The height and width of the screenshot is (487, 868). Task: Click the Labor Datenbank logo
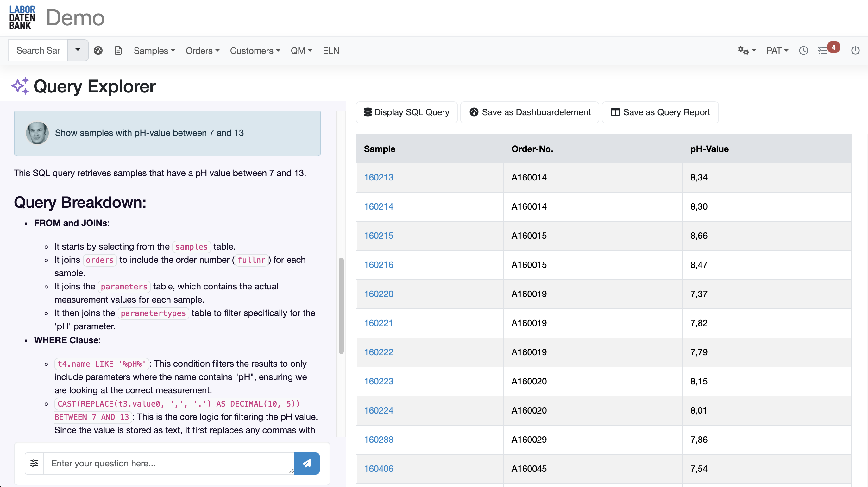[x=22, y=17]
